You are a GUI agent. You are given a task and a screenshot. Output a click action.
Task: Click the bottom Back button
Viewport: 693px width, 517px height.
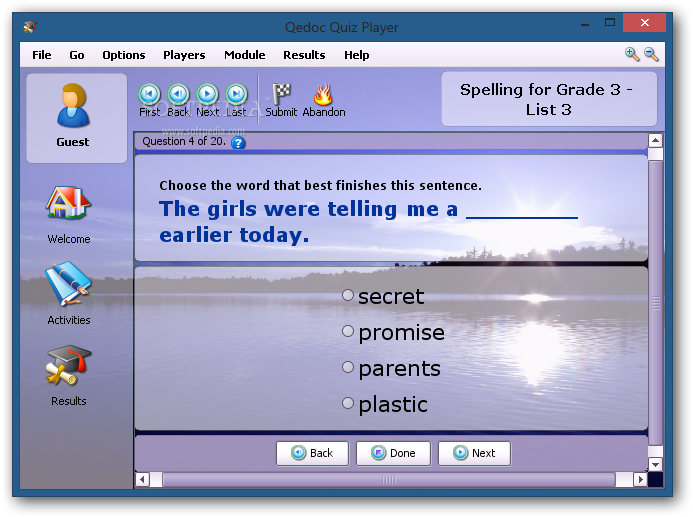click(312, 453)
